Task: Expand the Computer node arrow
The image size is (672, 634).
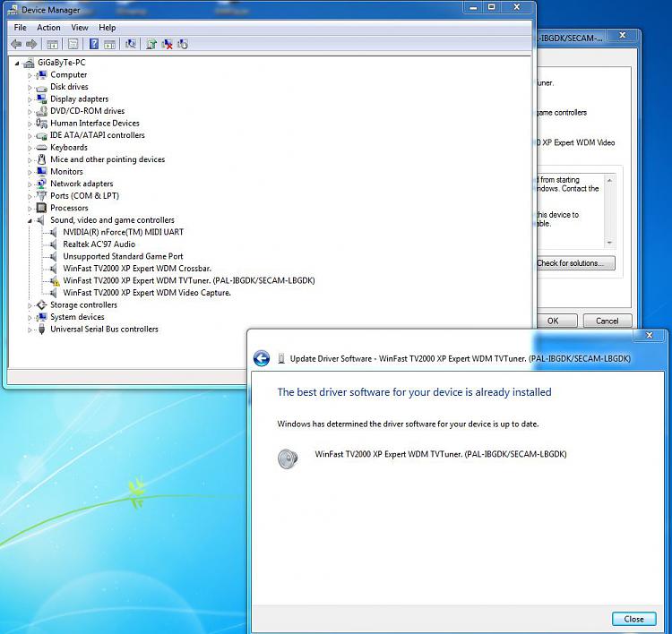Action: coord(30,75)
